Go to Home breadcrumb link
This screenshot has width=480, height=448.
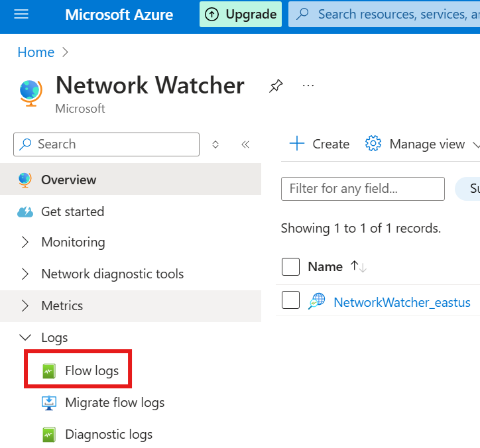(36, 52)
